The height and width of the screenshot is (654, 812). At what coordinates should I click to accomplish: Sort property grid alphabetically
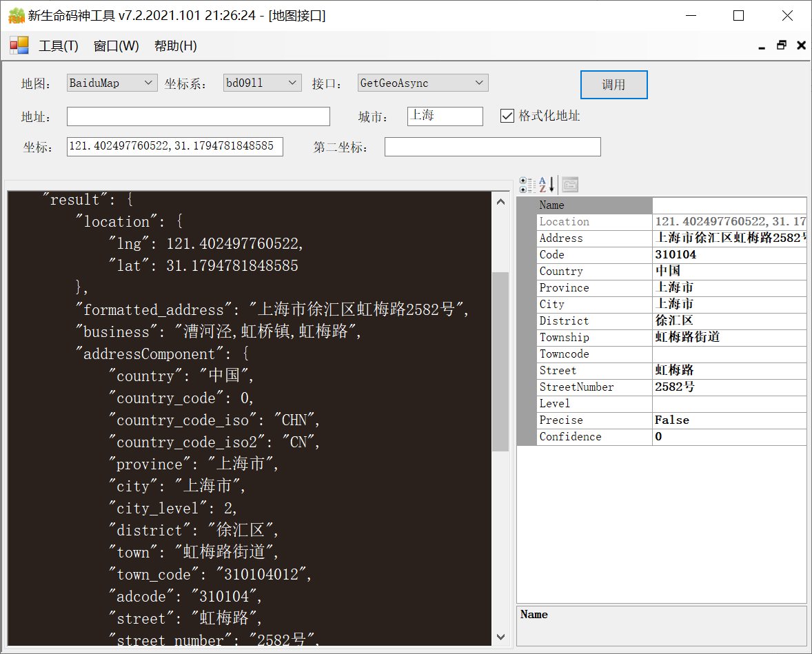547,184
